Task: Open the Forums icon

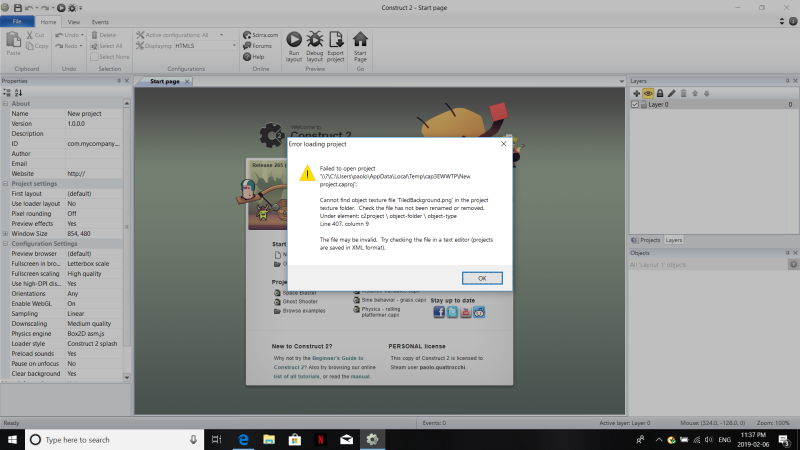Action: (x=247, y=46)
